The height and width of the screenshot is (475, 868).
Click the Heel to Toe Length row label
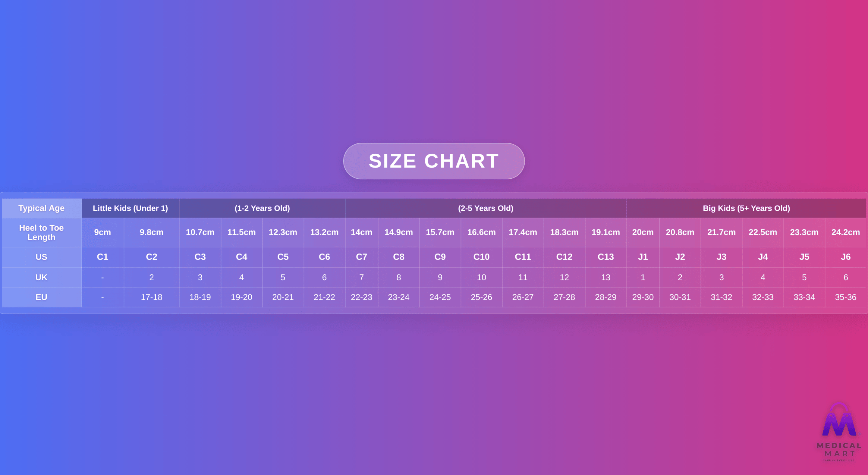(42, 232)
